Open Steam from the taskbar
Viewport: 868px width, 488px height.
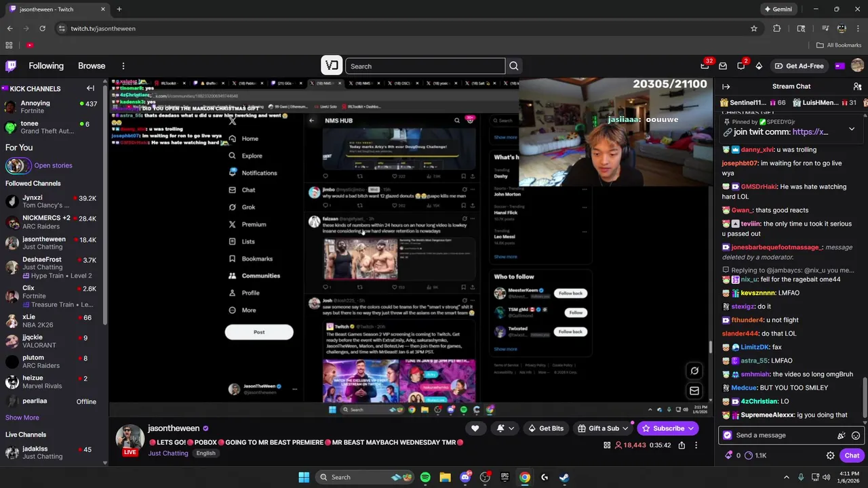564,477
